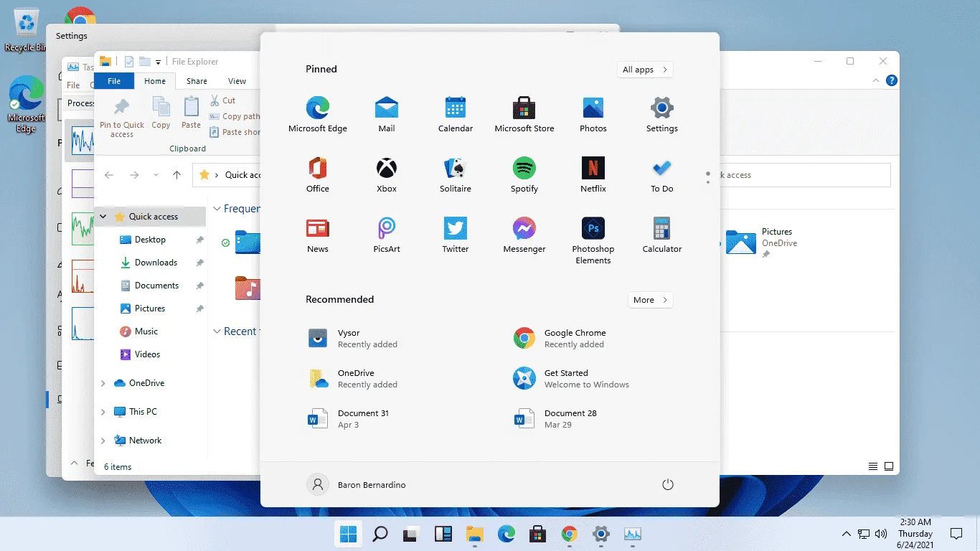Open Vysor from Recommended
The image size is (980, 551).
tap(352, 339)
